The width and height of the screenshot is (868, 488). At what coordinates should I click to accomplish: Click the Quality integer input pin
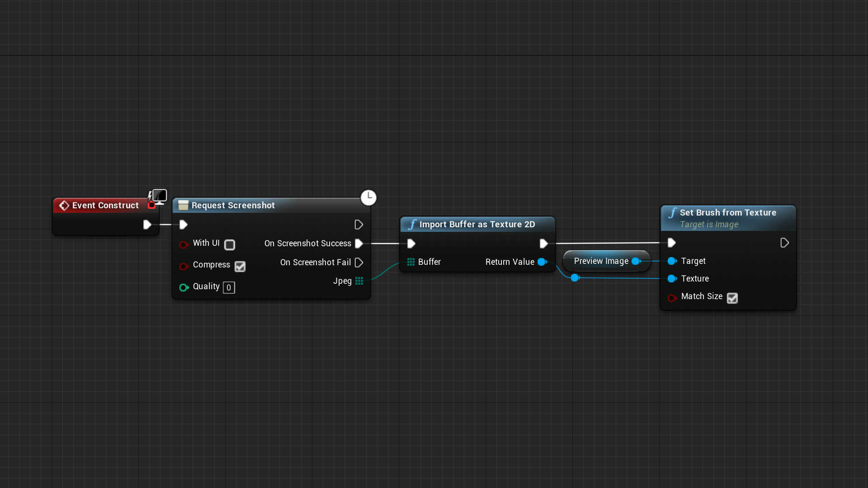coord(184,288)
